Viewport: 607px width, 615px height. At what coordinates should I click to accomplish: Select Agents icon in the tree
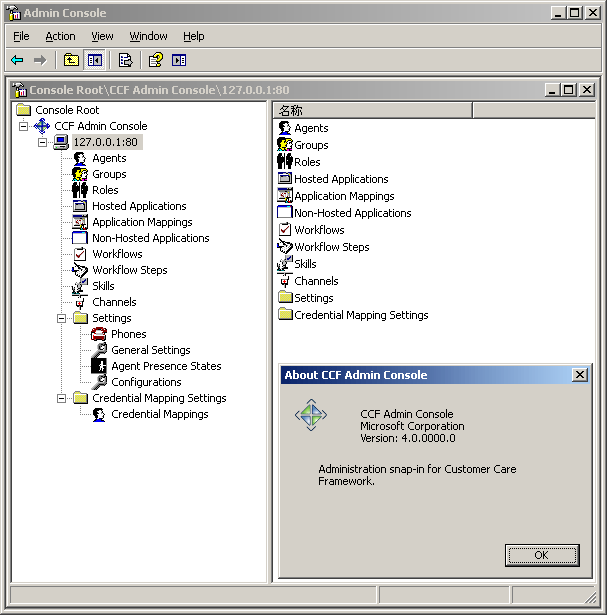tap(80, 158)
